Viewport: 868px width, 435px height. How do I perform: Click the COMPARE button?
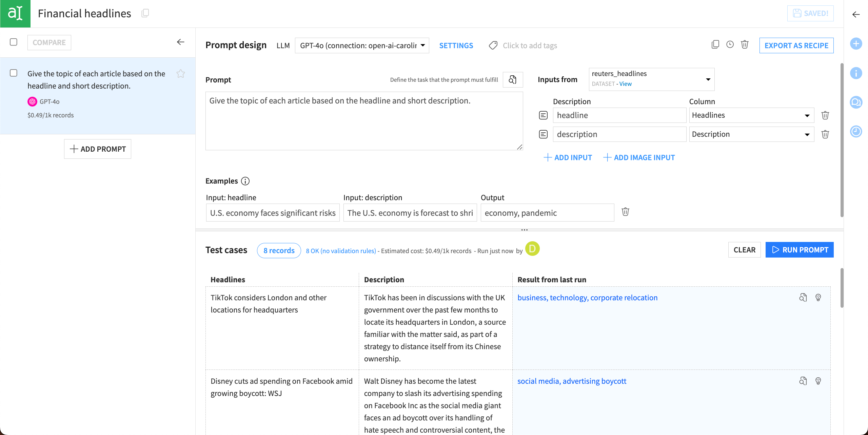click(x=49, y=43)
